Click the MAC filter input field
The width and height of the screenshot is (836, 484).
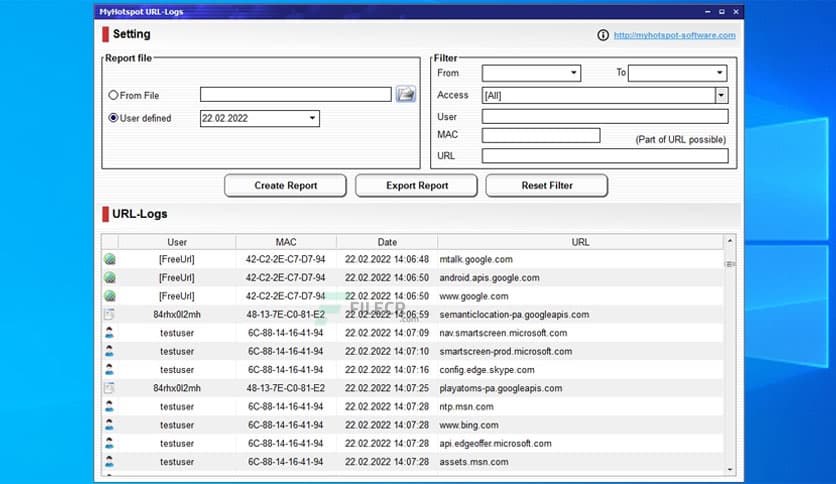(541, 135)
